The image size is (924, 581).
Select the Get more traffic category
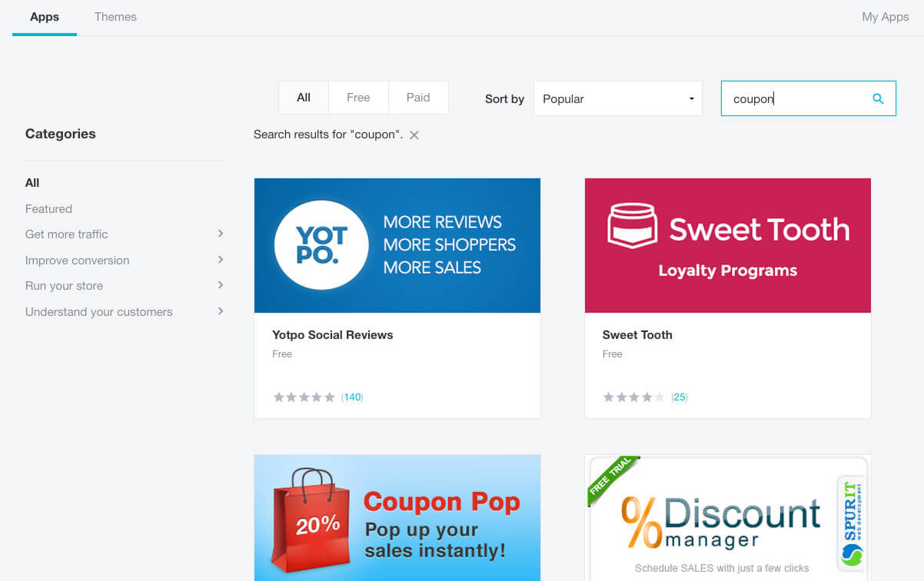pyautogui.click(x=67, y=234)
